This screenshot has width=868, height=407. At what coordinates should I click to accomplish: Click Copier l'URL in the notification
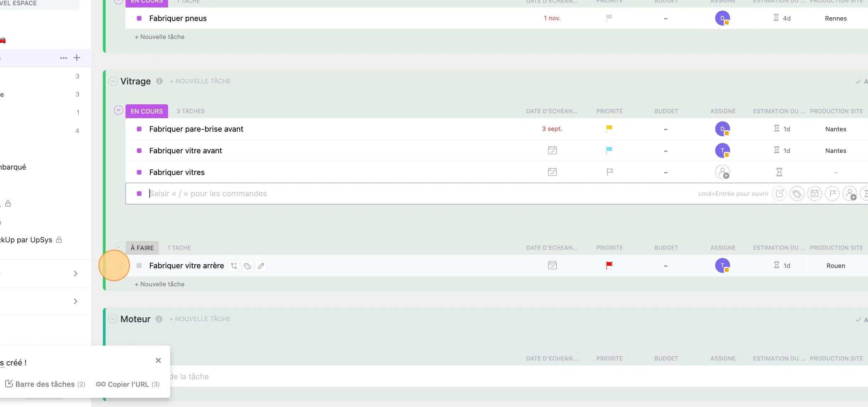point(128,384)
